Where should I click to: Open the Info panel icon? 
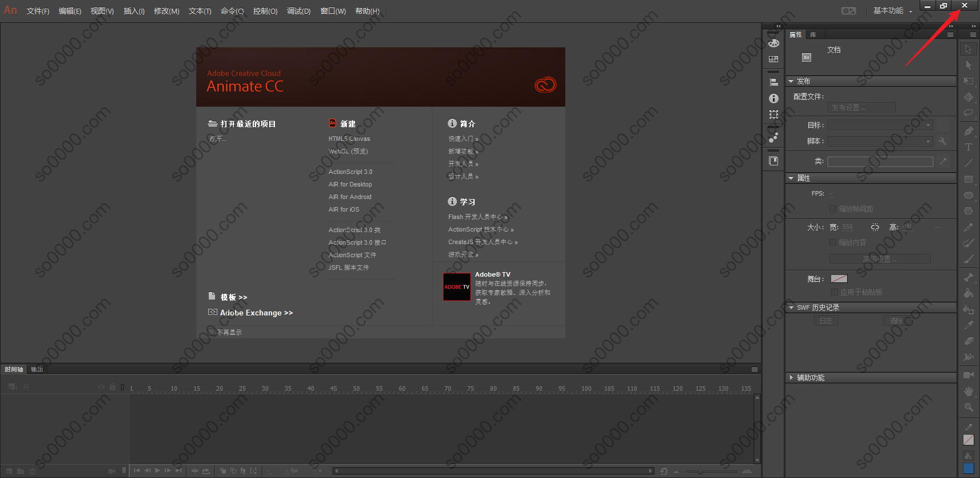[774, 99]
